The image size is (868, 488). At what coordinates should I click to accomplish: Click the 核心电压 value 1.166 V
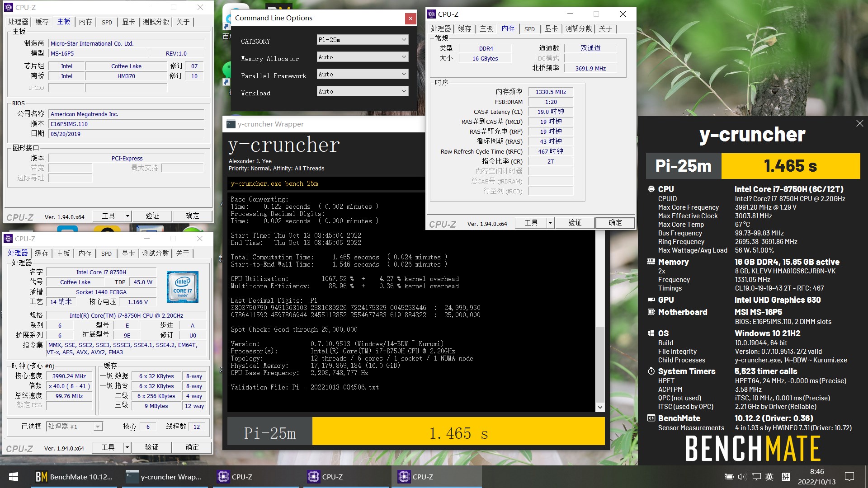pos(138,302)
